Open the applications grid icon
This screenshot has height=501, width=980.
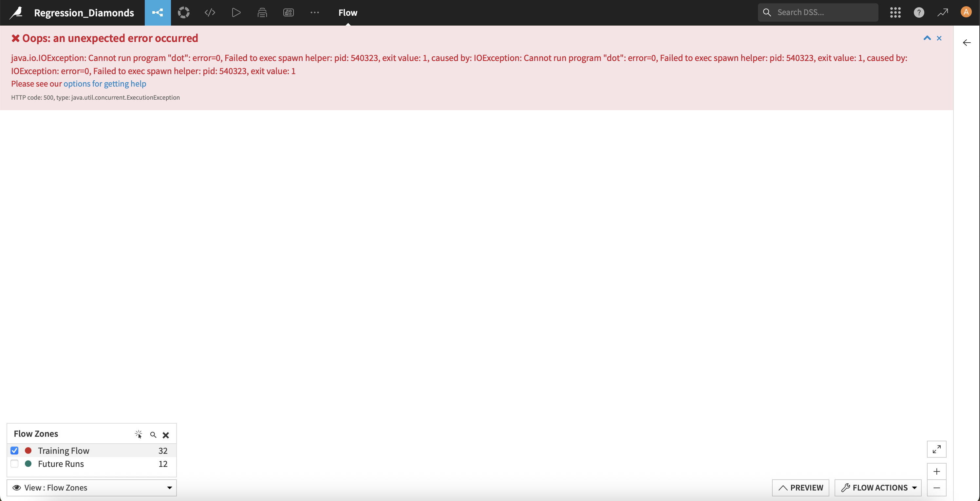(x=895, y=12)
